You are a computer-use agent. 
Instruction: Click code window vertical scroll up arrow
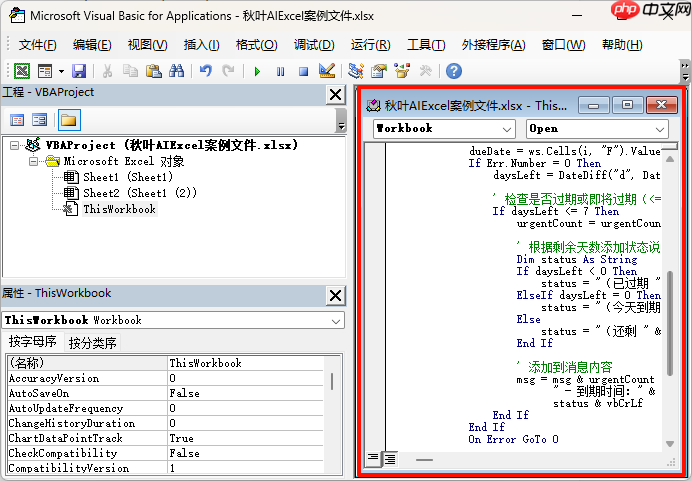[670, 159]
